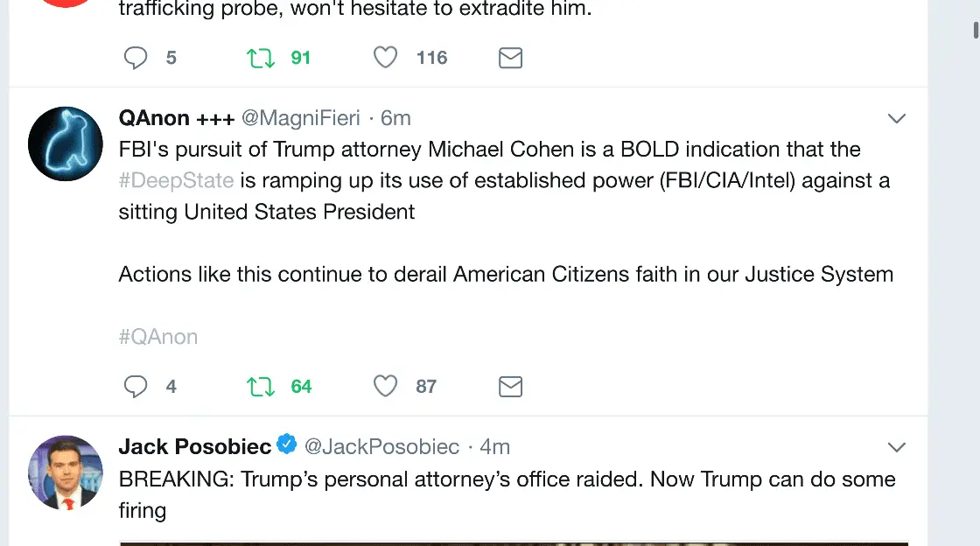
Task: Open the #QAnon hashtag link
Action: point(158,337)
